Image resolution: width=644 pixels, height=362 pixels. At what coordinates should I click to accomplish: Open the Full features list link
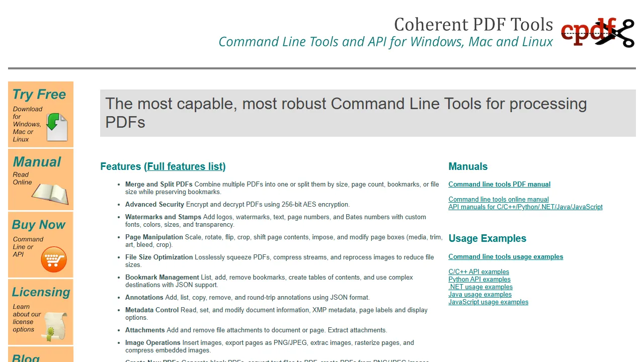click(x=185, y=166)
